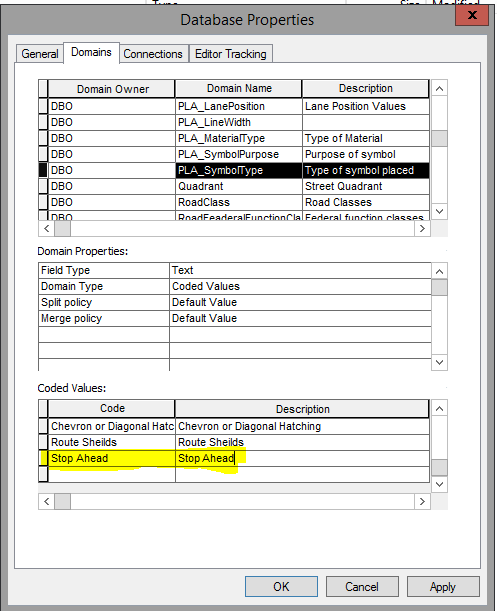
Task: Open the Connections tab
Action: [153, 54]
